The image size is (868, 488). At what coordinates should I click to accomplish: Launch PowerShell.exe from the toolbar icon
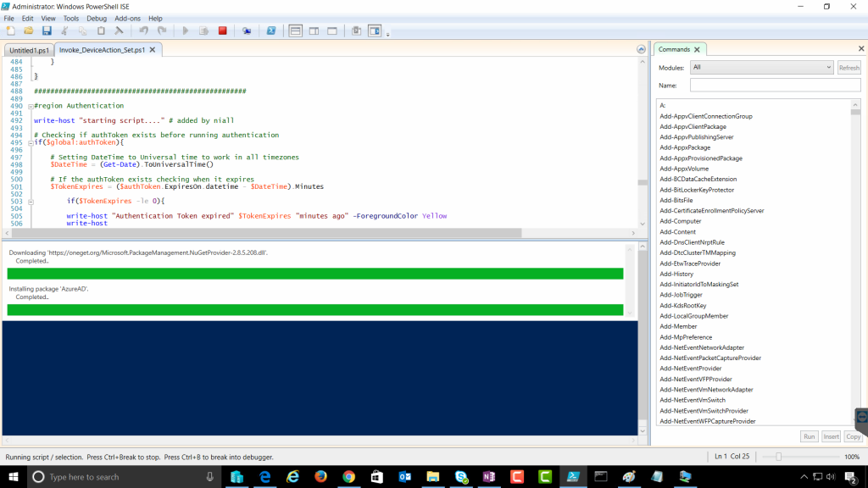(x=271, y=30)
